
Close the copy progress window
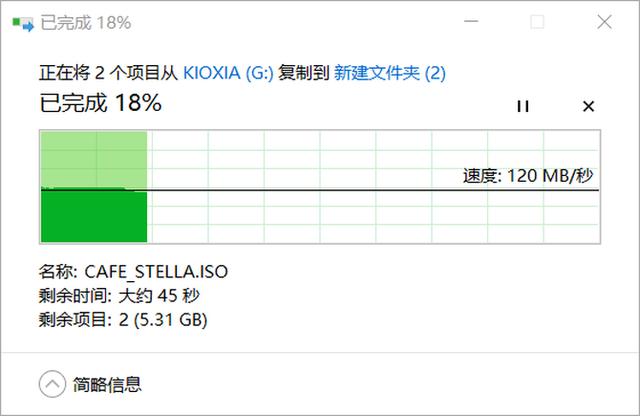[x=602, y=22]
